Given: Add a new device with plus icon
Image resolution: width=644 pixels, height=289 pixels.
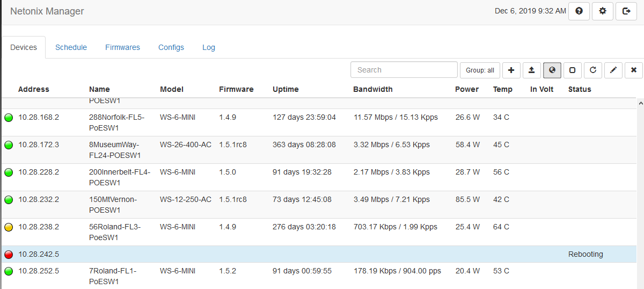Looking at the screenshot, I should point(511,70).
